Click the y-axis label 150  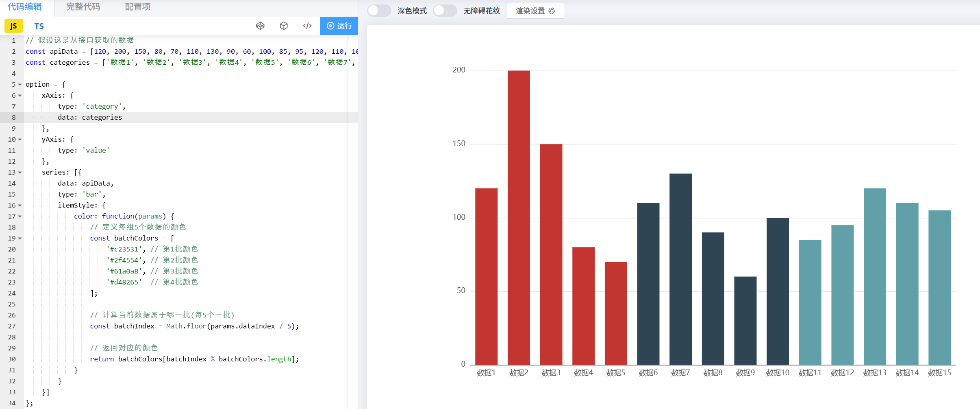pos(459,144)
